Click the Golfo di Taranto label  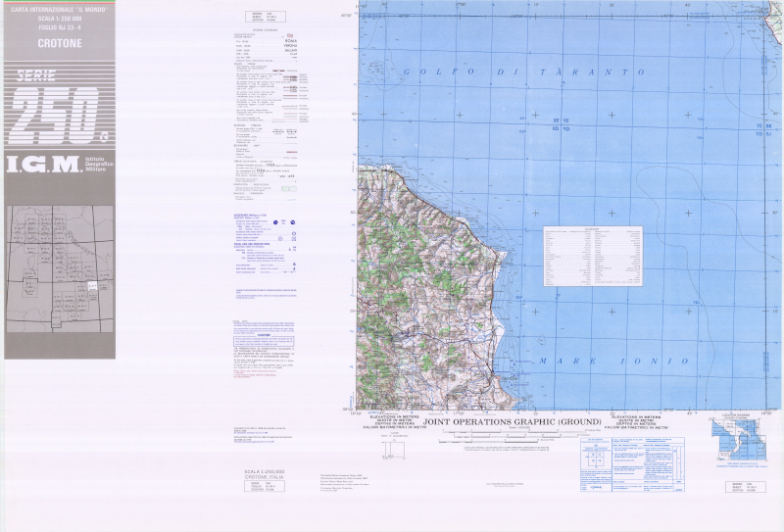[537, 73]
